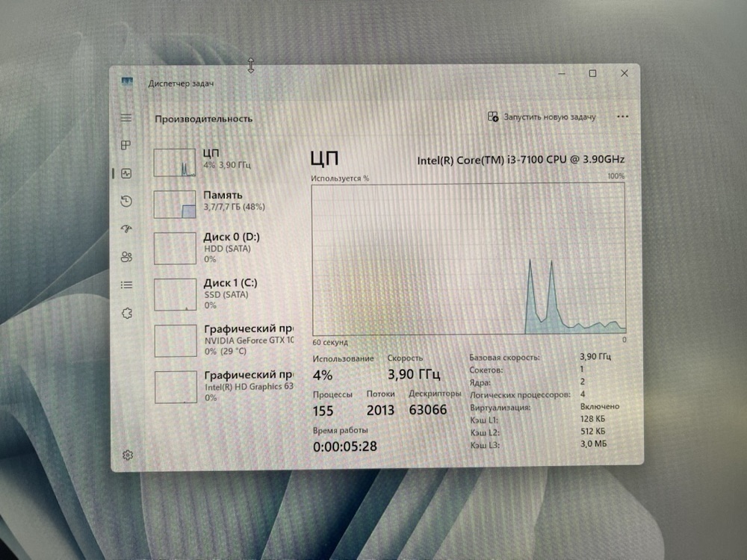Viewport: 747px width, 560px height.
Task: Click 'Запустить новую задачу' button
Action: (x=542, y=116)
